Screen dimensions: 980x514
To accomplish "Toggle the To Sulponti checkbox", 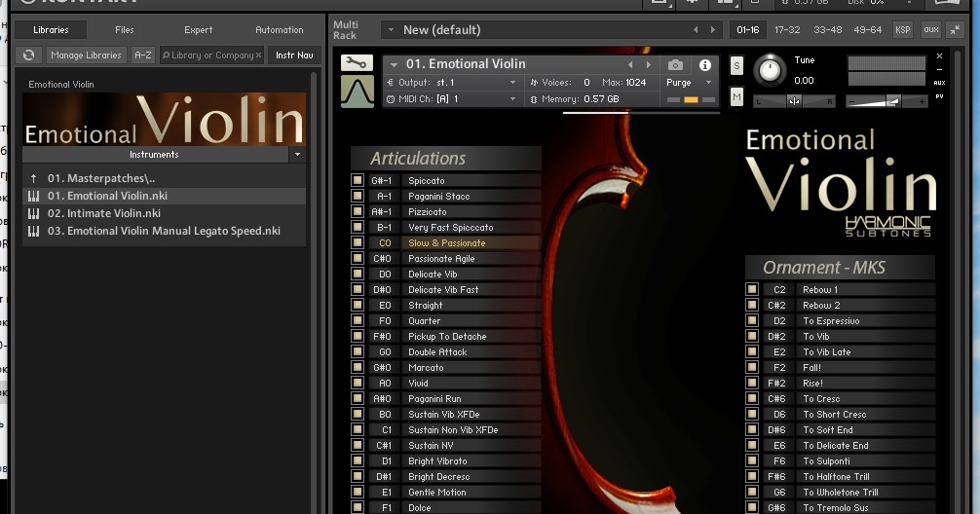I will (x=752, y=460).
